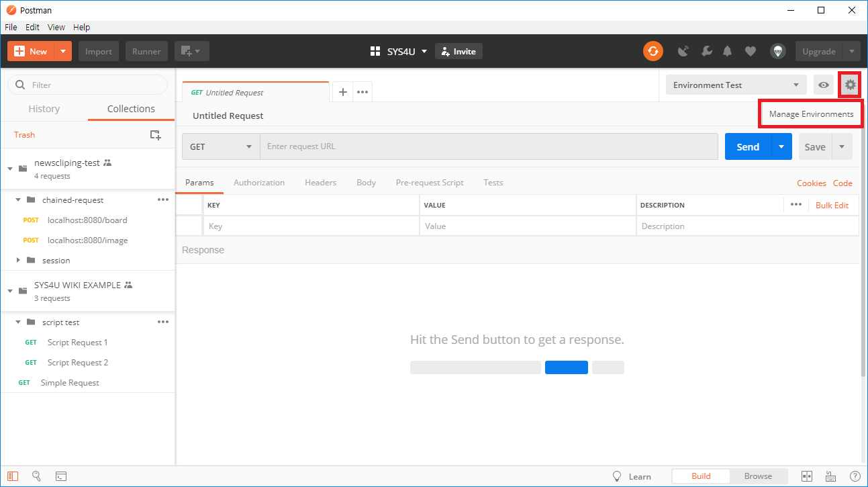Collapse the script test folder

pyautogui.click(x=18, y=322)
